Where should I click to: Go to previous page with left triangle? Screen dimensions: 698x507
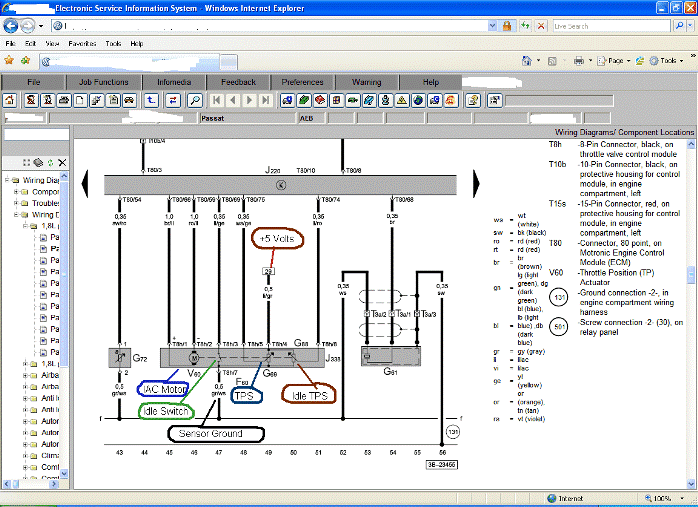233,100
